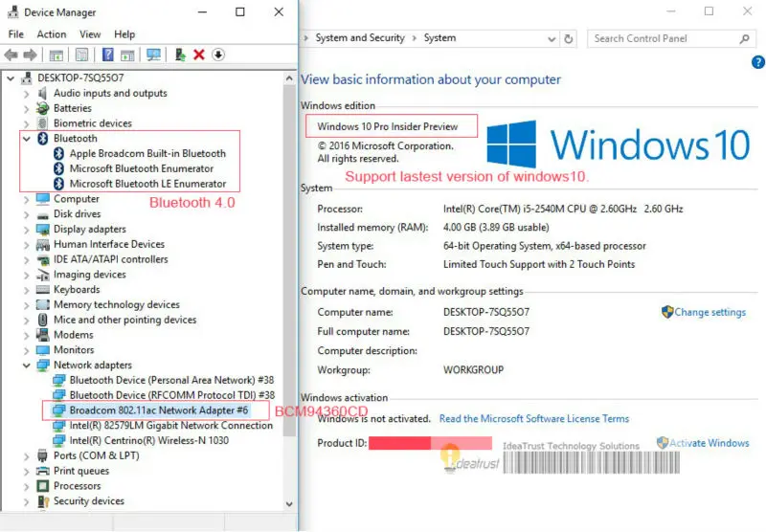This screenshot has height=532, width=766.
Task: Select Microsoft Bluetooth LE Enumerator
Action: click(x=147, y=184)
